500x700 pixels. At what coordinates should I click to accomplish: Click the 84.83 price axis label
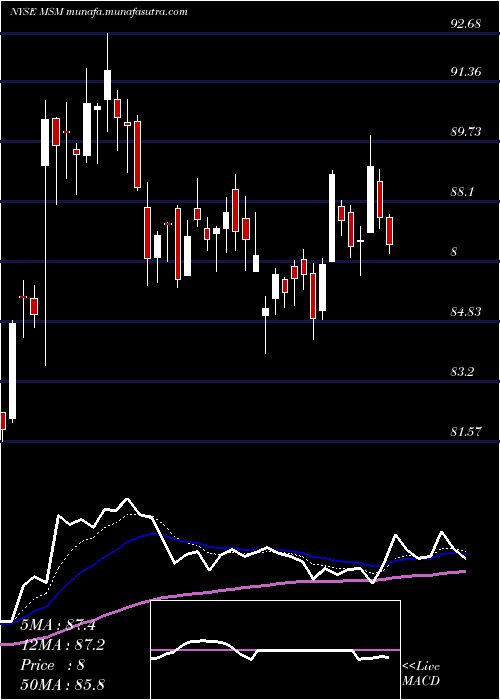466,311
